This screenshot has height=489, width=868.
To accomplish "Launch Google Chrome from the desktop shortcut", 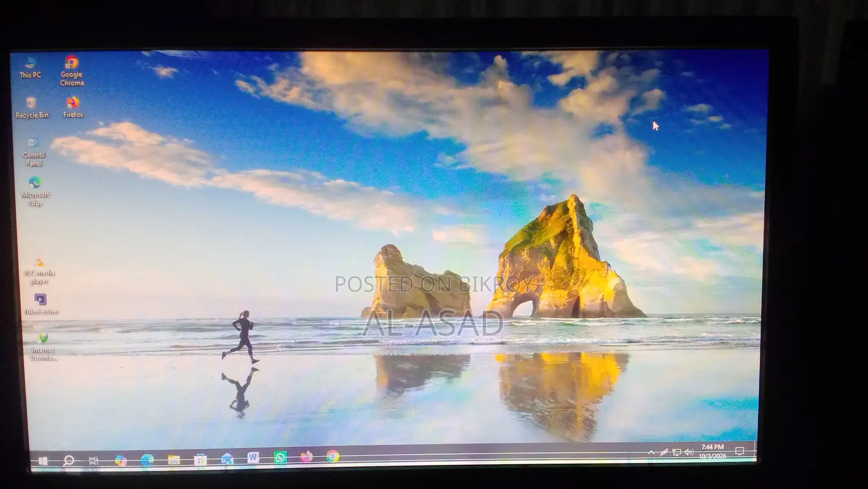I will click(72, 71).
